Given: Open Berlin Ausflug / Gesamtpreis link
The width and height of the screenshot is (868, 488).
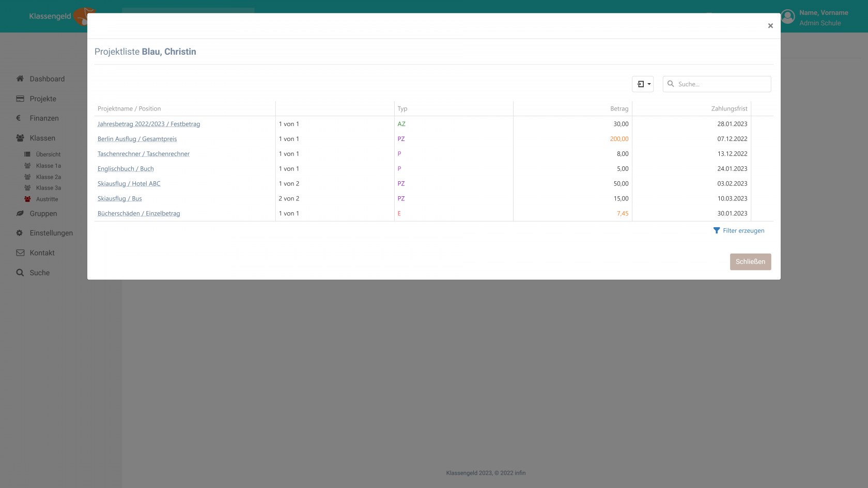Looking at the screenshot, I should coord(137,139).
